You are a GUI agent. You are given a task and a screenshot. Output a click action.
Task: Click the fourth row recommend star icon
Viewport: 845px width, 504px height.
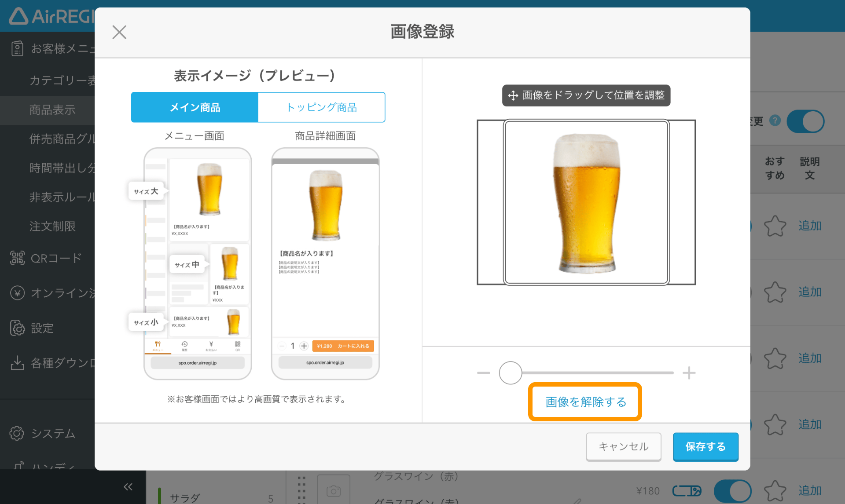point(775,424)
